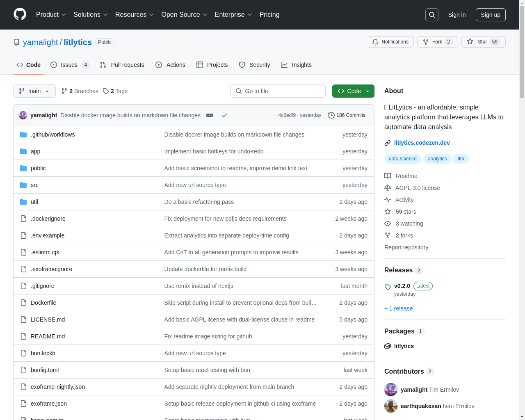This screenshot has width=525, height=420.
Task: Click the Go to file search field
Action: (278, 91)
